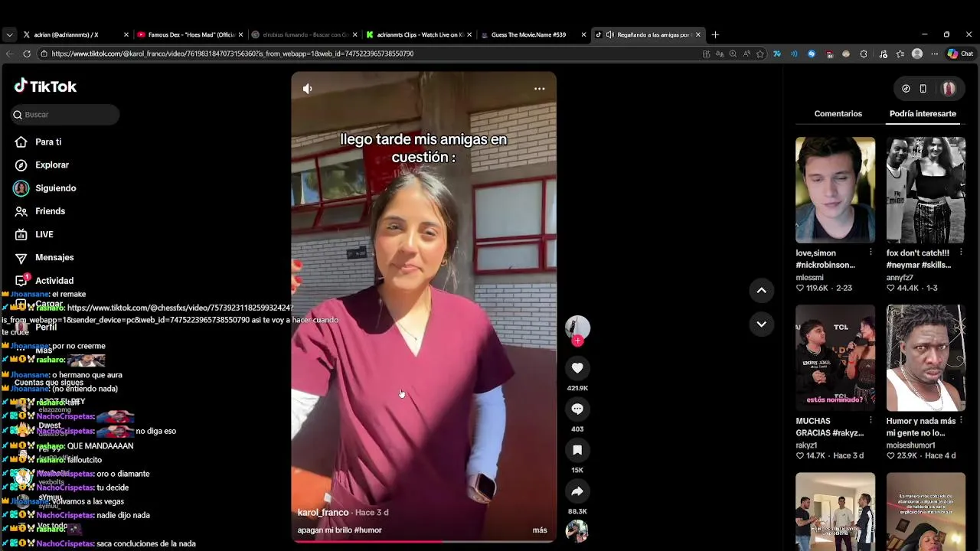Screen dimensions: 980x551
Task: Open the third-row left suggested video thumbnail
Action: pos(835,511)
